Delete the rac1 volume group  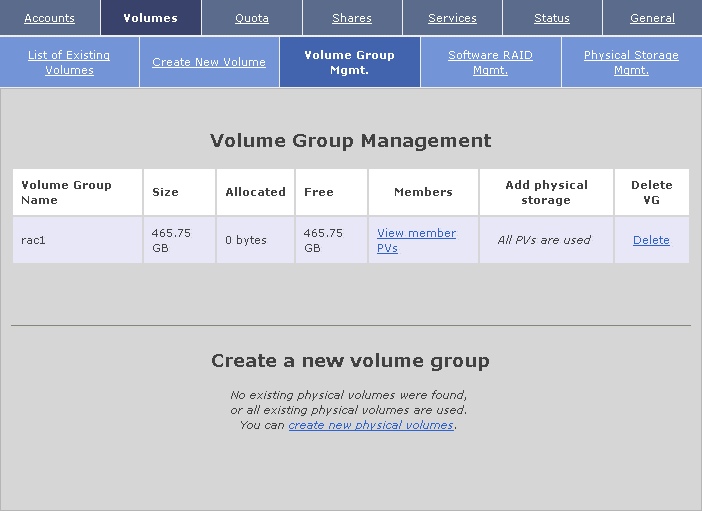click(x=651, y=240)
